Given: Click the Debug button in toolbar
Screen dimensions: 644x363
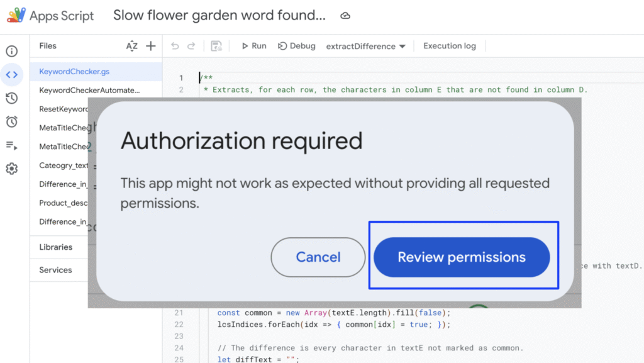Looking at the screenshot, I should [x=297, y=46].
